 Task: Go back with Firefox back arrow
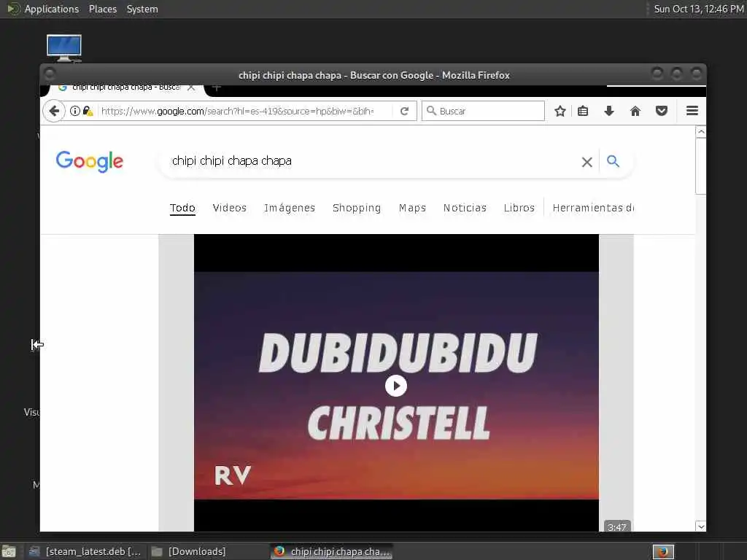[x=54, y=111]
